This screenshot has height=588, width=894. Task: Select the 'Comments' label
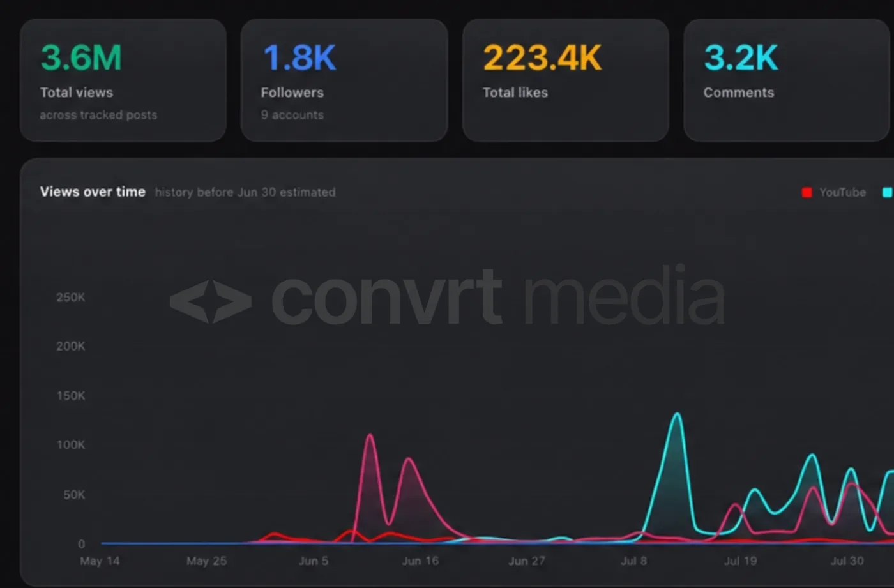[739, 93]
